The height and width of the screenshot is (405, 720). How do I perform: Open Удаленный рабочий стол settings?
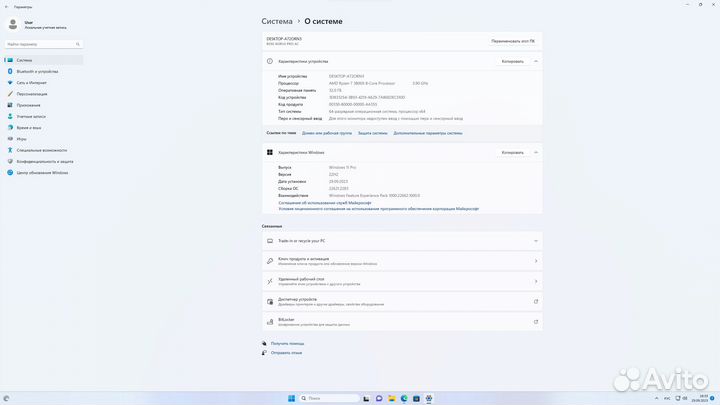point(402,281)
